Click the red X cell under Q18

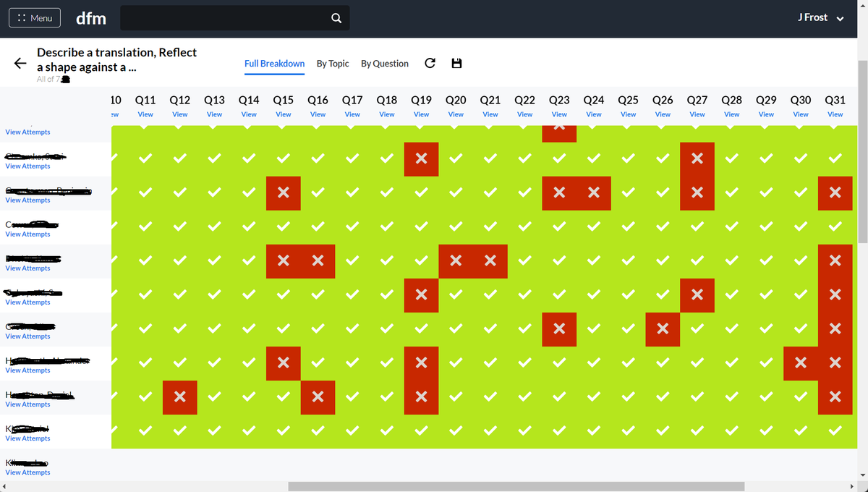coord(422,159)
